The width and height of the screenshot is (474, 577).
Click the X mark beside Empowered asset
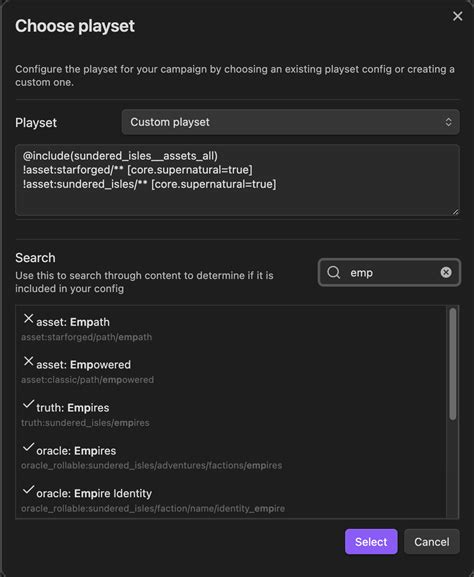28,361
